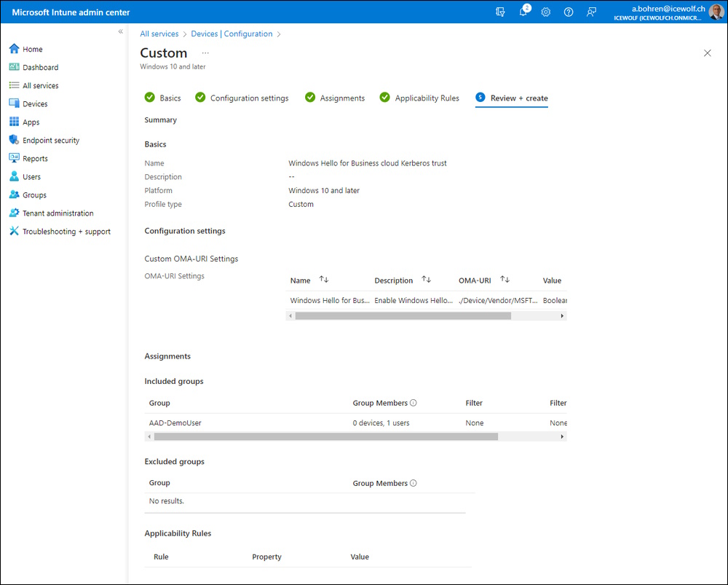
Task: Open the Cloud Shell icon in header
Action: pos(500,12)
